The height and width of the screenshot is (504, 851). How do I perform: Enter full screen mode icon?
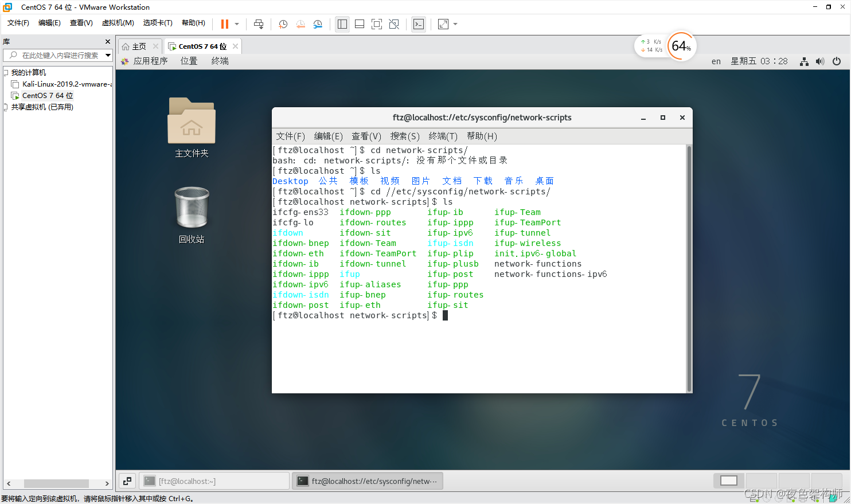(377, 24)
